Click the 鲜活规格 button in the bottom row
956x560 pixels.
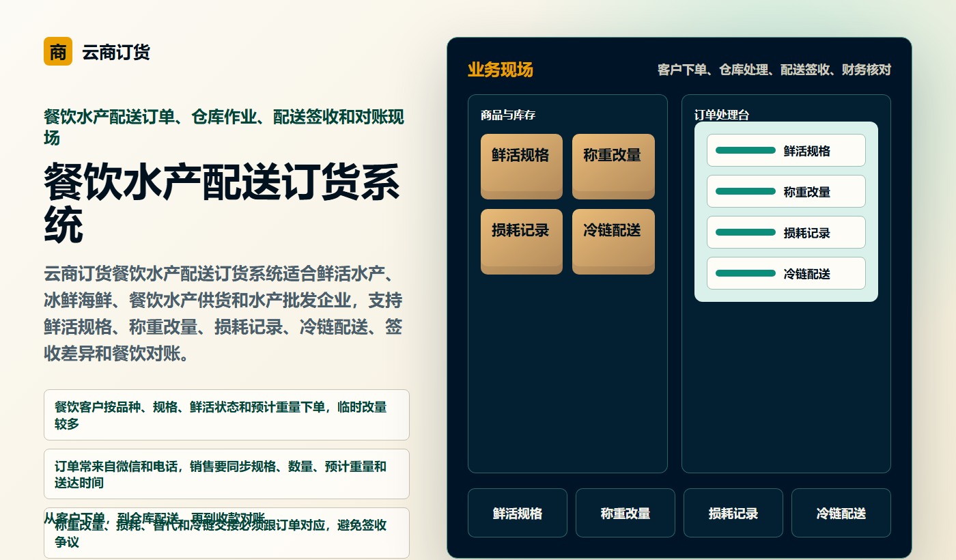518,513
